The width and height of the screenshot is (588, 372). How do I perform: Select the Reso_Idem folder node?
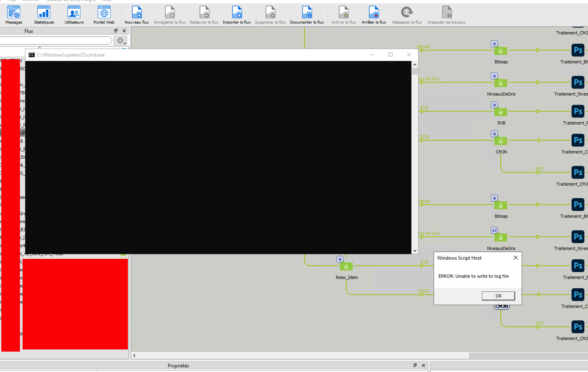tap(346, 266)
